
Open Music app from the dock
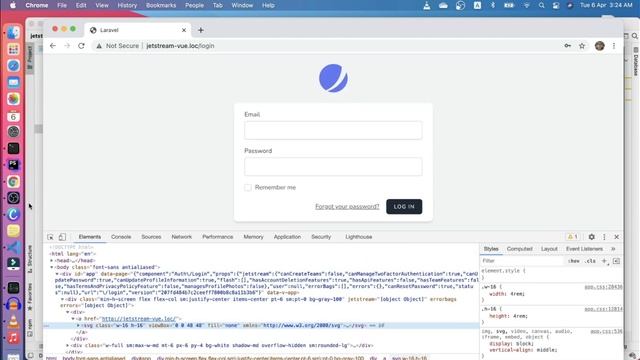pyautogui.click(x=13, y=338)
